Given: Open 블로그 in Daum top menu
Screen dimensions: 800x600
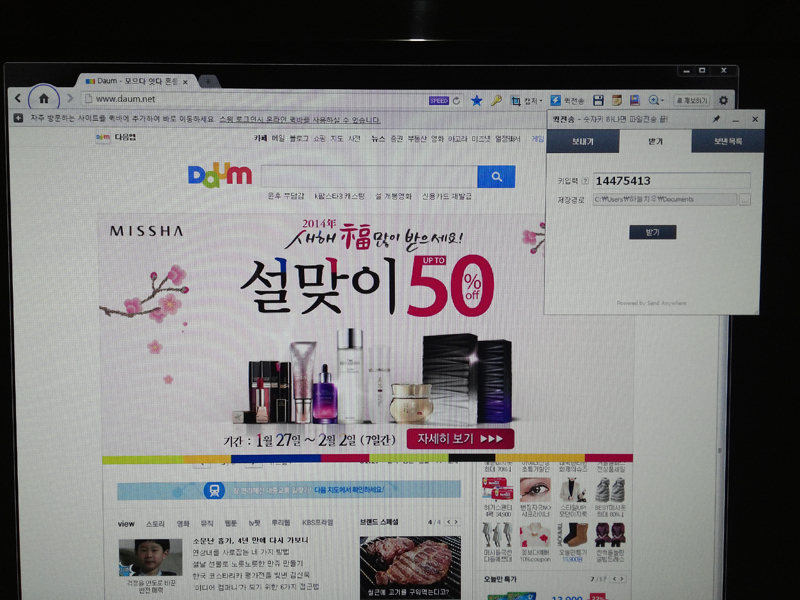Looking at the screenshot, I should coord(299,138).
